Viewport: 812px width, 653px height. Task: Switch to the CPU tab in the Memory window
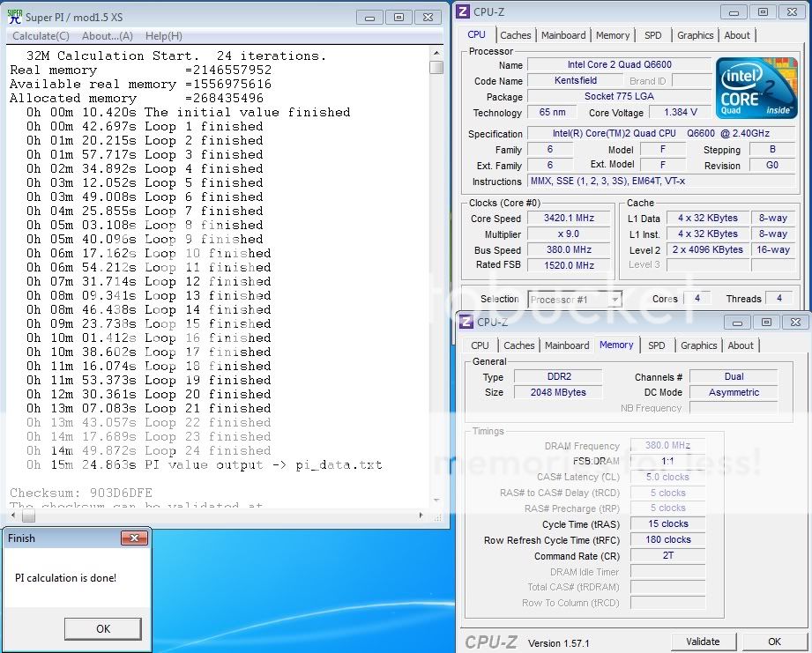(x=479, y=345)
